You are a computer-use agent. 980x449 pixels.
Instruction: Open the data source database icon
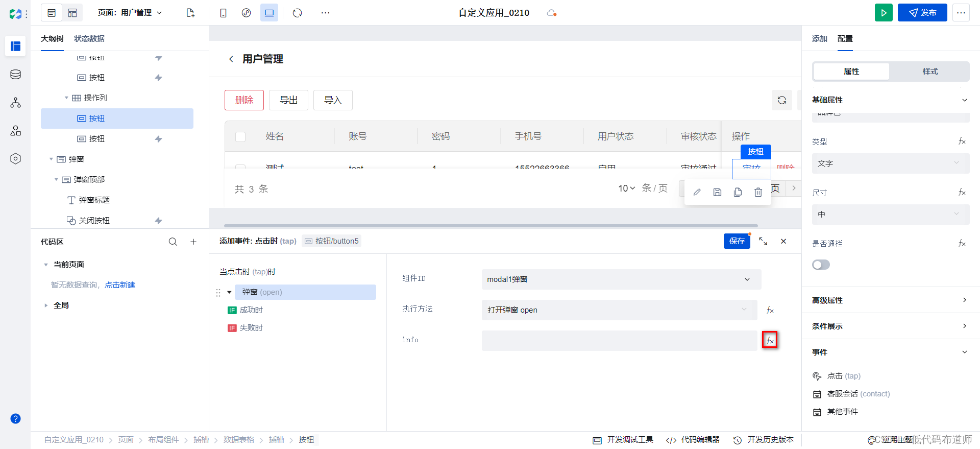(x=15, y=75)
